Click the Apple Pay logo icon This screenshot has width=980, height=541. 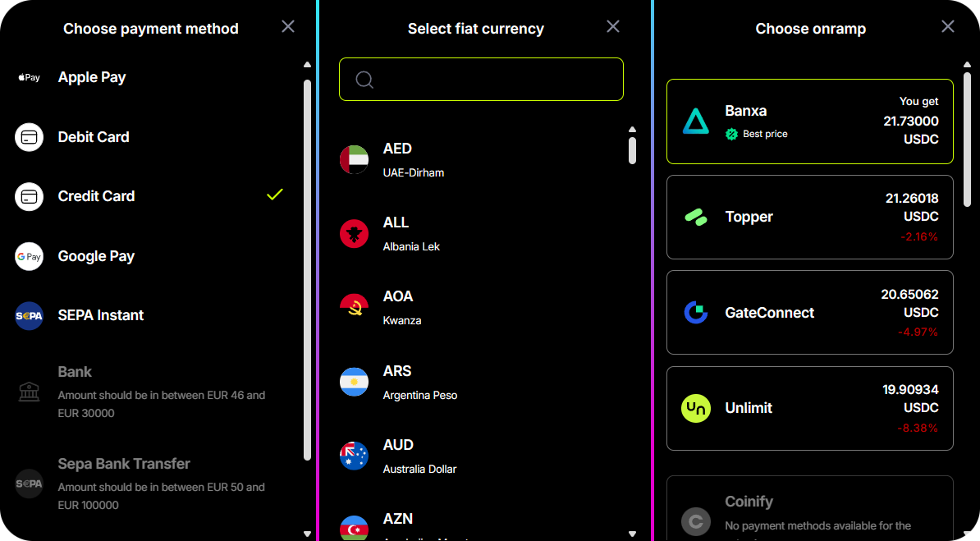(x=29, y=78)
